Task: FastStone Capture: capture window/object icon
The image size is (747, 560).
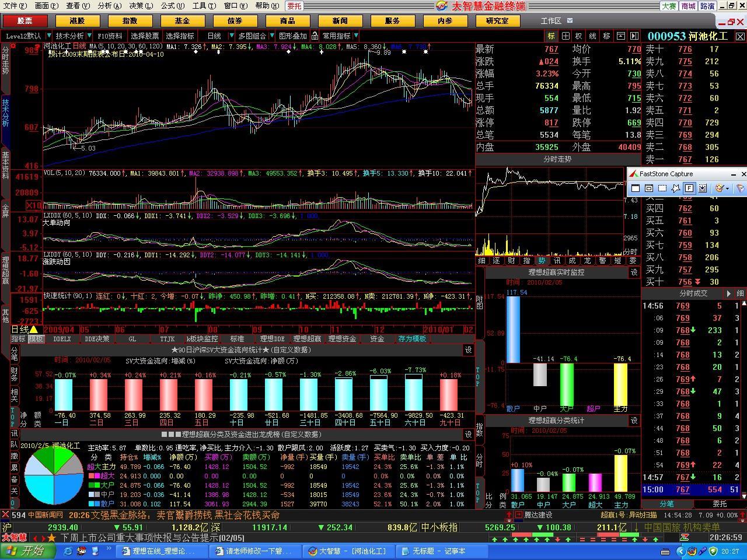Action: [649, 188]
